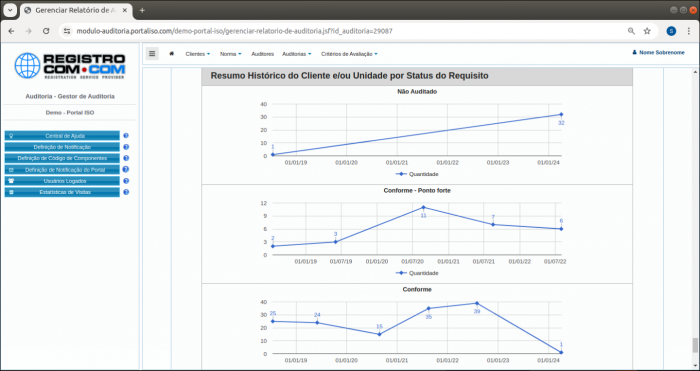
Task: Go back using browser back arrow
Action: (12, 31)
